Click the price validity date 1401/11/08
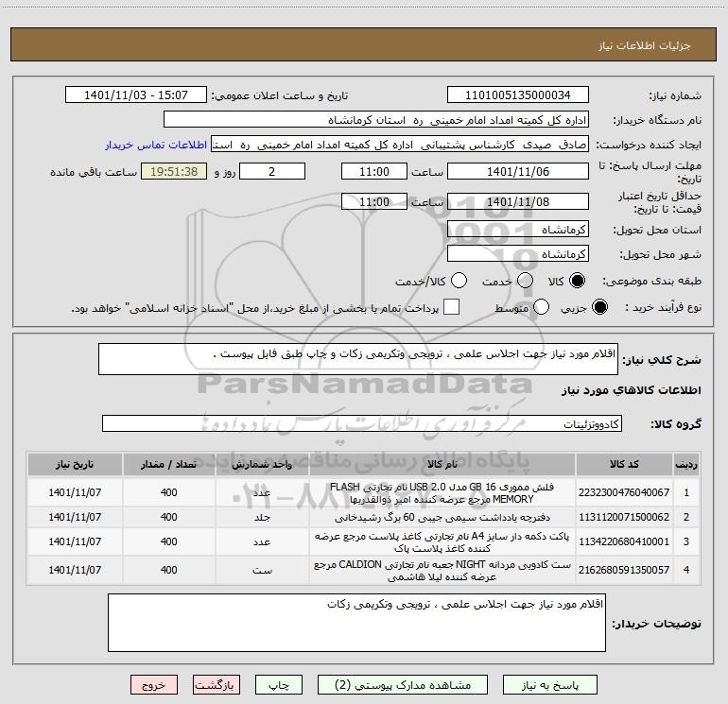Screen dimensions: 728x704 518,201
